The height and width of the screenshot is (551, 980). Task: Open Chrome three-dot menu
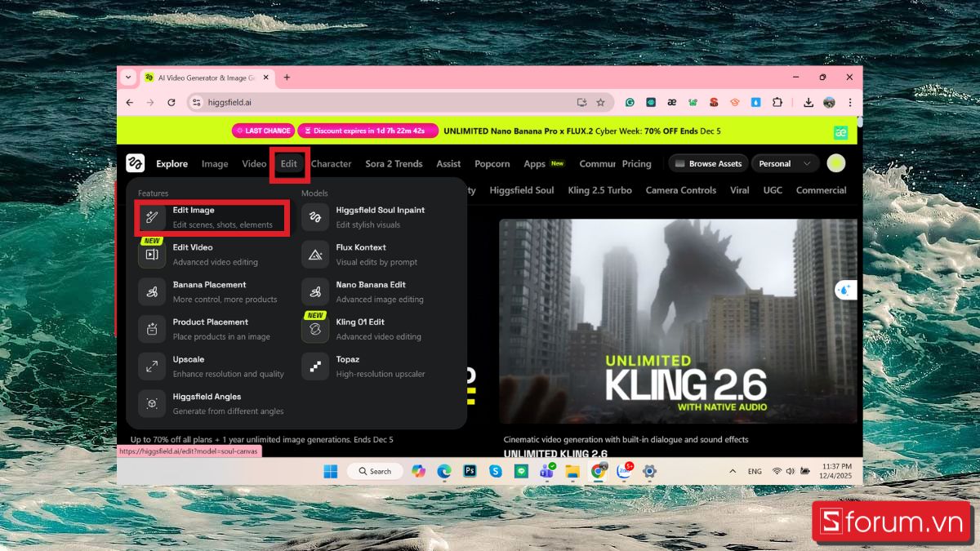pos(850,102)
